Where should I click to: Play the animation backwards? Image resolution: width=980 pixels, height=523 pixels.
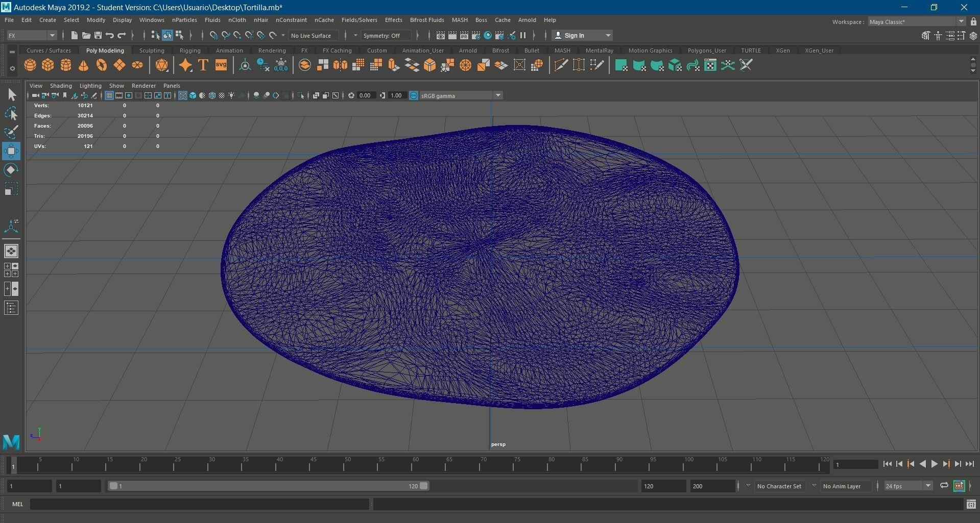tap(922, 464)
